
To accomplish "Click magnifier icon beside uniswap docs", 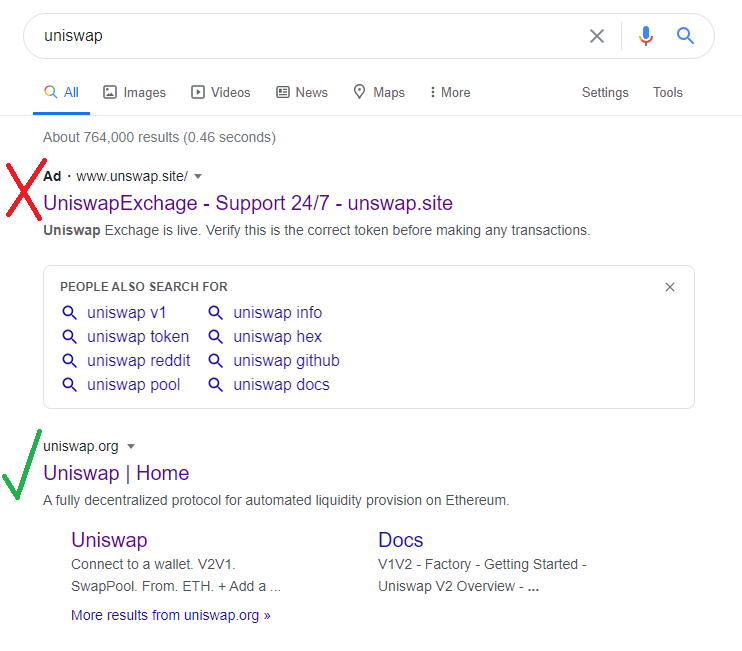I will click(216, 385).
